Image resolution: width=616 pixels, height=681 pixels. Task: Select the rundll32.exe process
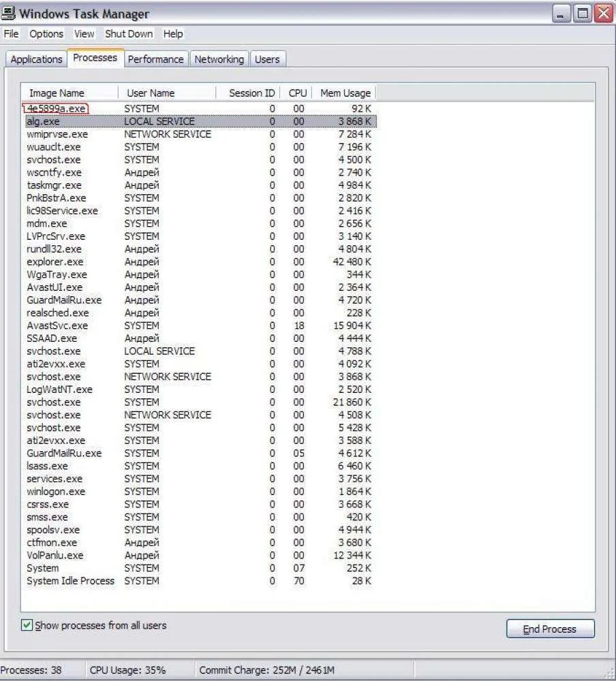coord(200,249)
